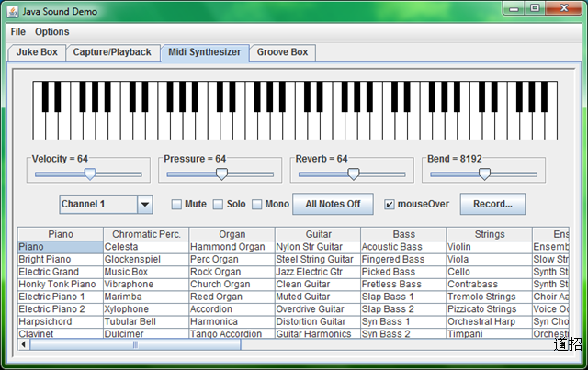Click the Java icon in title bar

12,12
